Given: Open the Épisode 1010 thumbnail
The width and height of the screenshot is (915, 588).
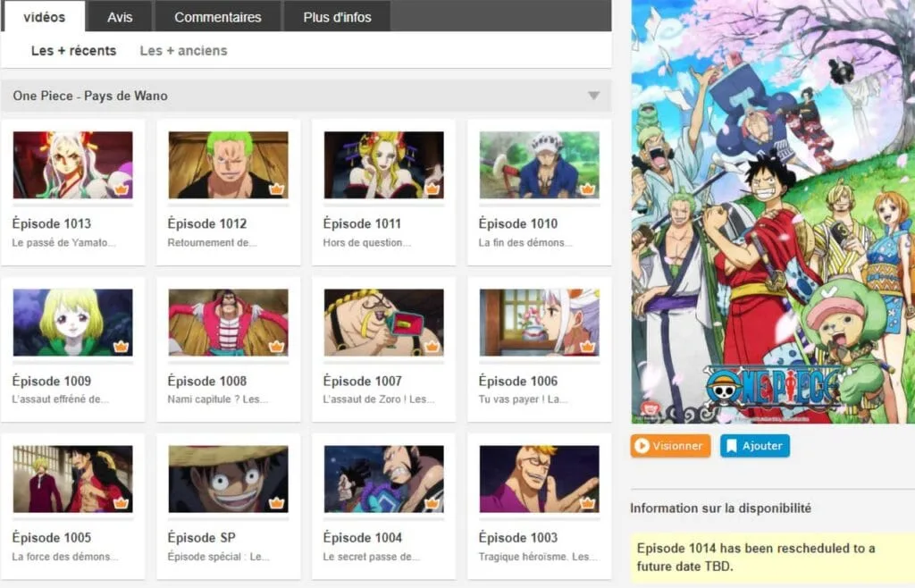Looking at the screenshot, I should point(539,165).
